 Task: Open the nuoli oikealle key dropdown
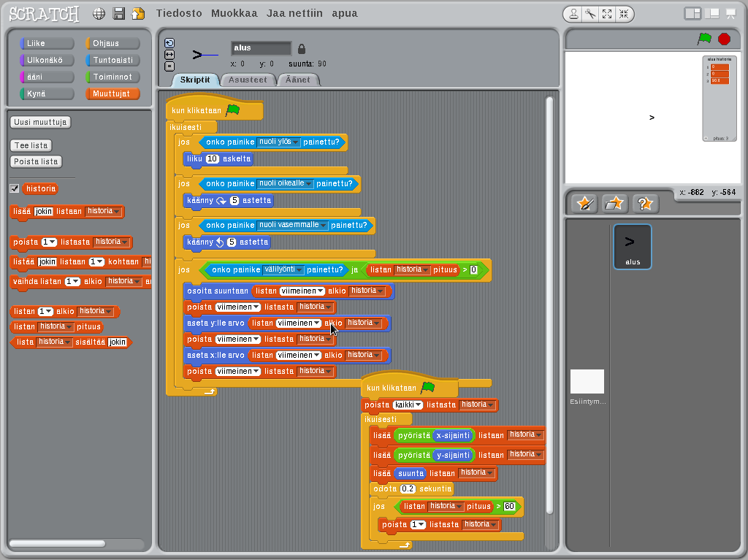click(x=286, y=183)
